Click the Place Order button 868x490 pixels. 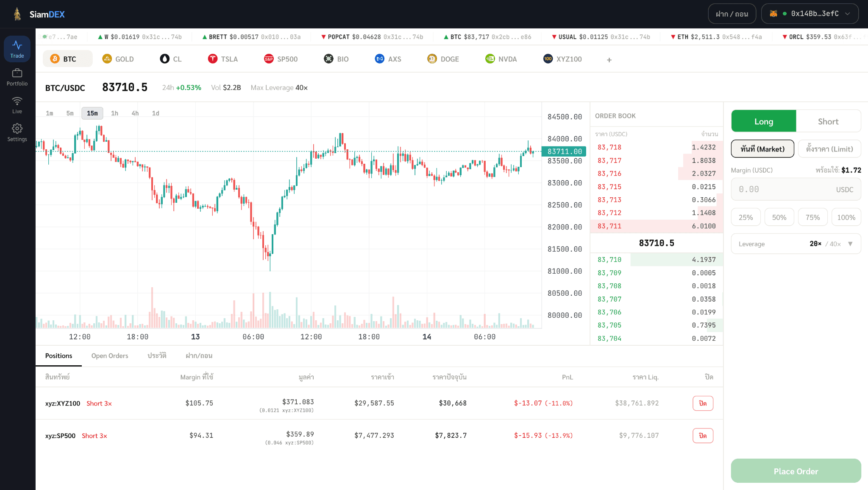(796, 471)
